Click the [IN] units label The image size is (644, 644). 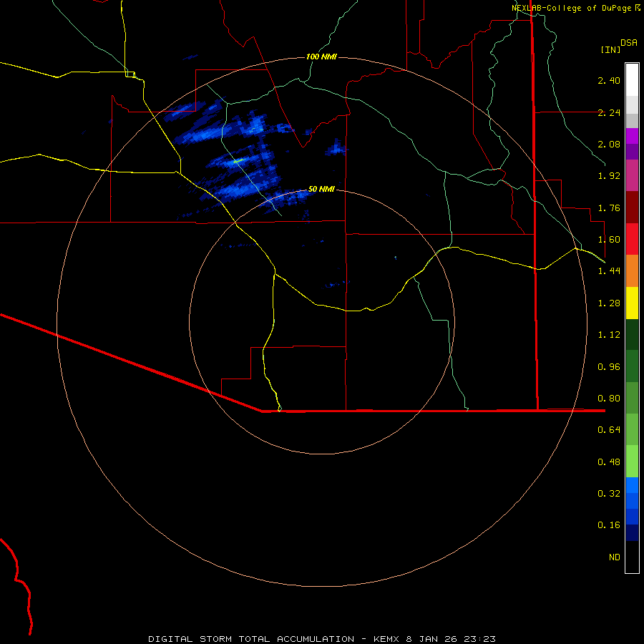(x=610, y=49)
